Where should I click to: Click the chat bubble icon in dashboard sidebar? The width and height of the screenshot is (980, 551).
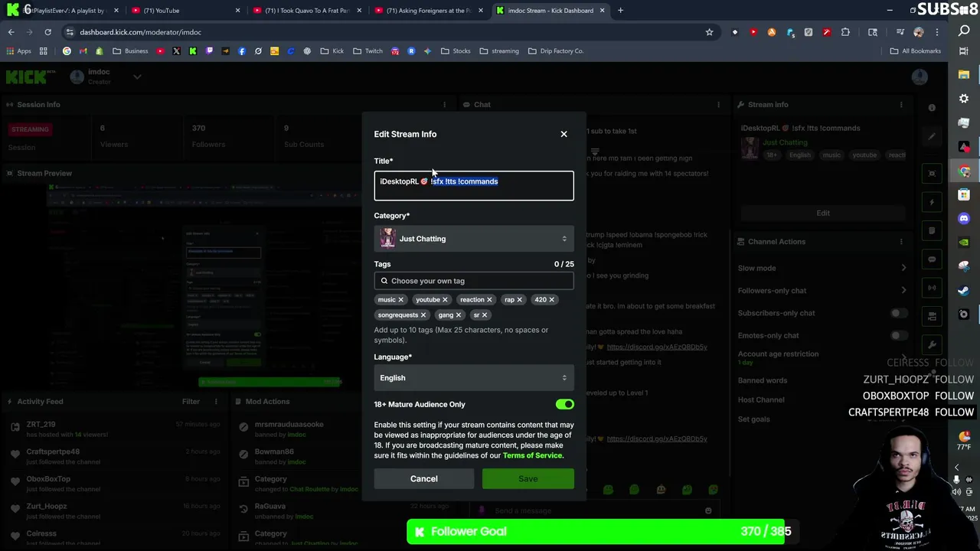tap(932, 259)
